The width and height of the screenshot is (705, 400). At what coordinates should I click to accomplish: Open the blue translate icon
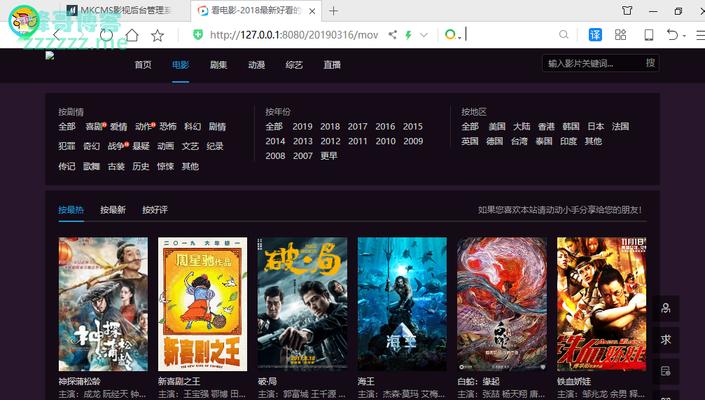595,35
